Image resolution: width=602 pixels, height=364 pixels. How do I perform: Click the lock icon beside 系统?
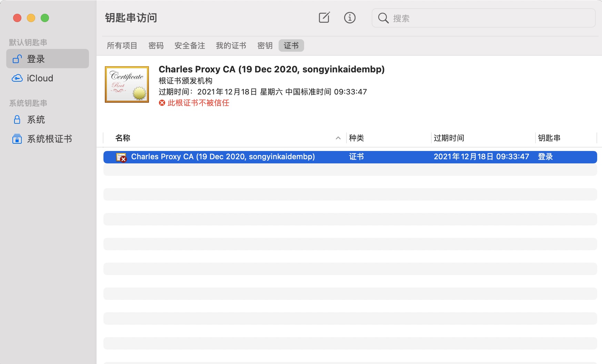[x=17, y=120]
